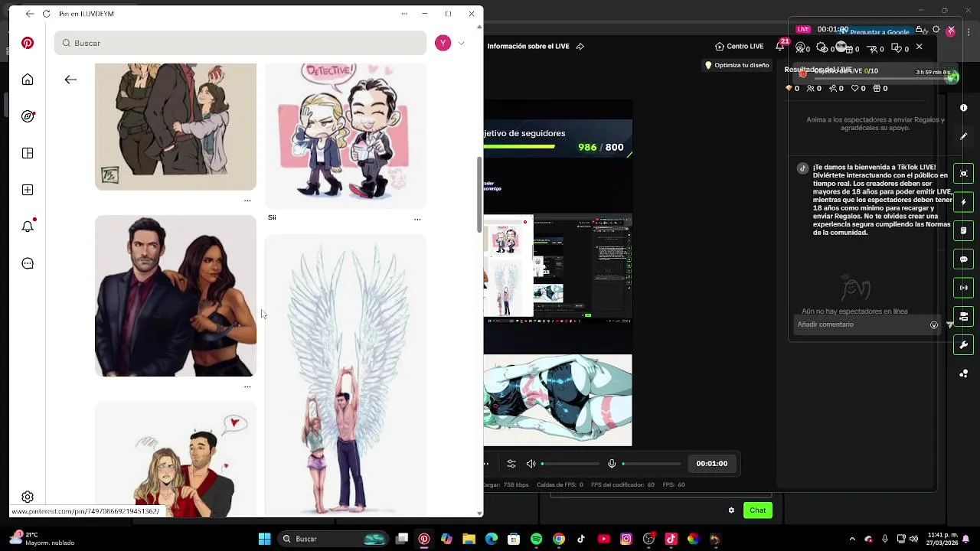Expand account menu chevron beside avatar
Viewport: 980px width, 551px height.
click(x=461, y=44)
